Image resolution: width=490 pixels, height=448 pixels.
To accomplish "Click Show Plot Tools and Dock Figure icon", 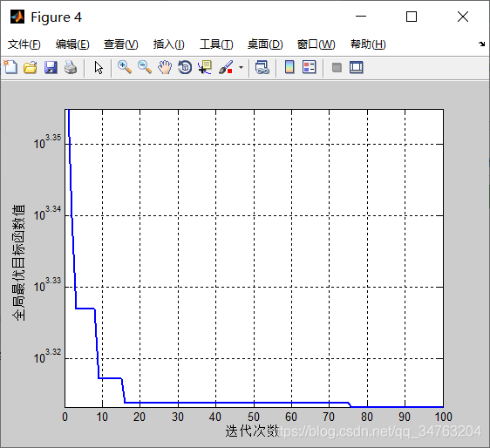I will point(357,67).
